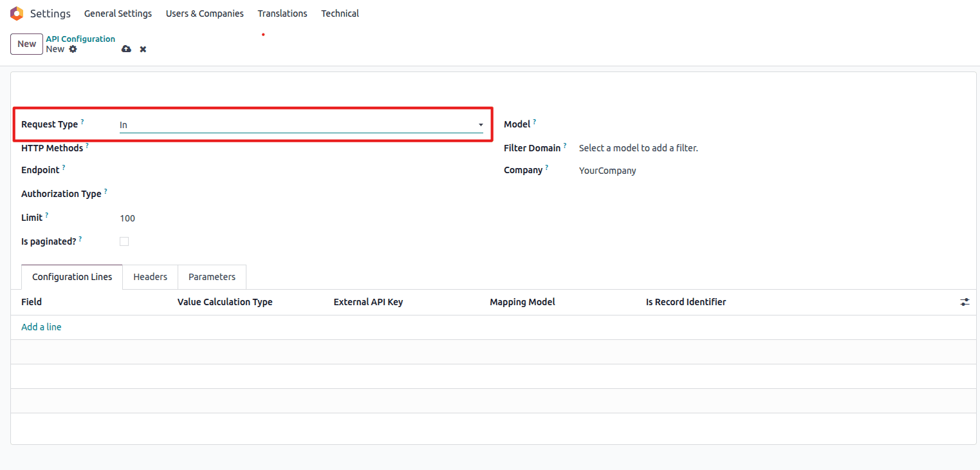The height and width of the screenshot is (470, 980).
Task: Switch to the Headers tab
Action: pyautogui.click(x=150, y=277)
